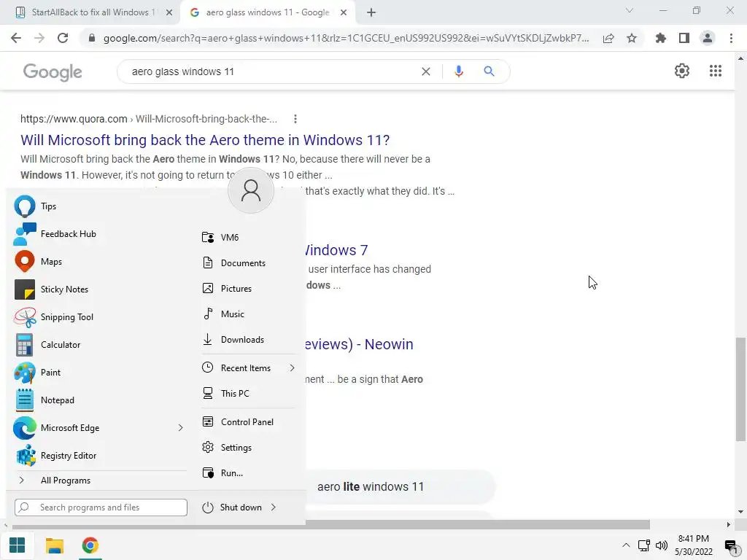
Task: Show hidden tray icons chevron
Action: coord(626,545)
